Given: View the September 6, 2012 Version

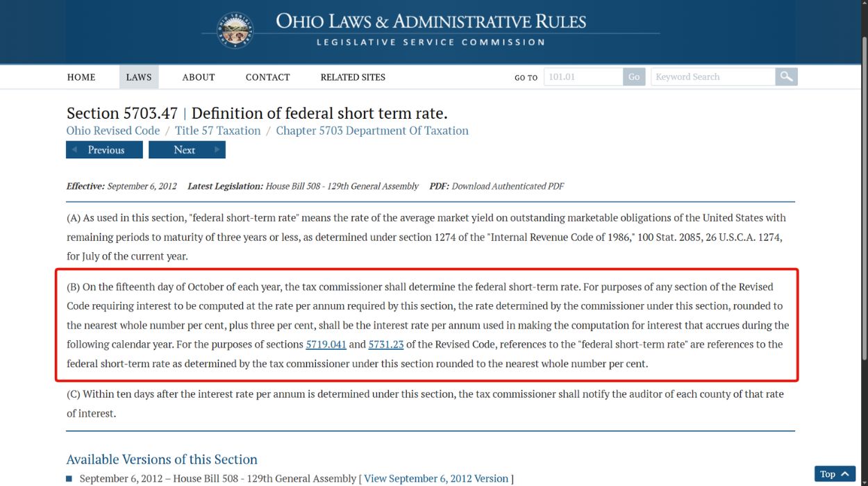Looking at the screenshot, I should 436,478.
